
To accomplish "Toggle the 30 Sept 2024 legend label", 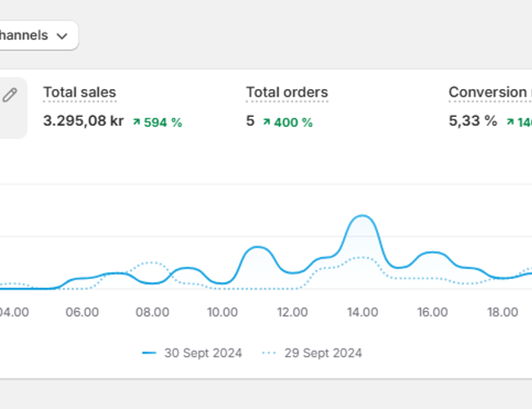I will pos(202,353).
